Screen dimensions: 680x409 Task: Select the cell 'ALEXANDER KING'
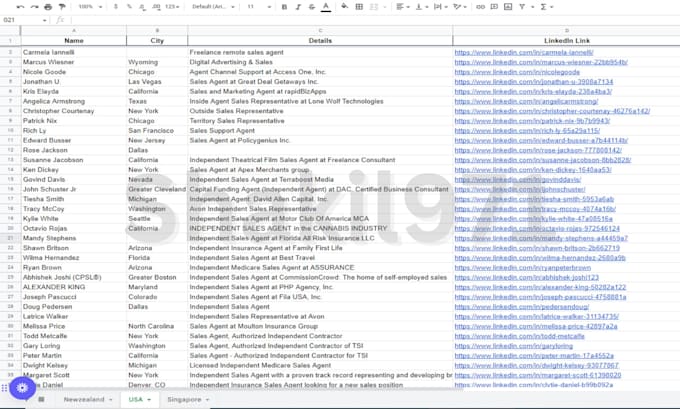tap(74, 287)
